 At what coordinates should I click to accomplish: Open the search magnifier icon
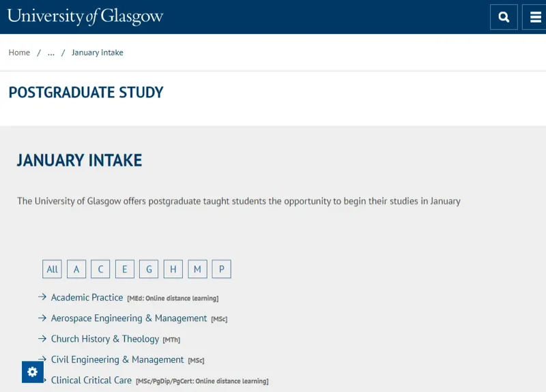pyautogui.click(x=504, y=16)
